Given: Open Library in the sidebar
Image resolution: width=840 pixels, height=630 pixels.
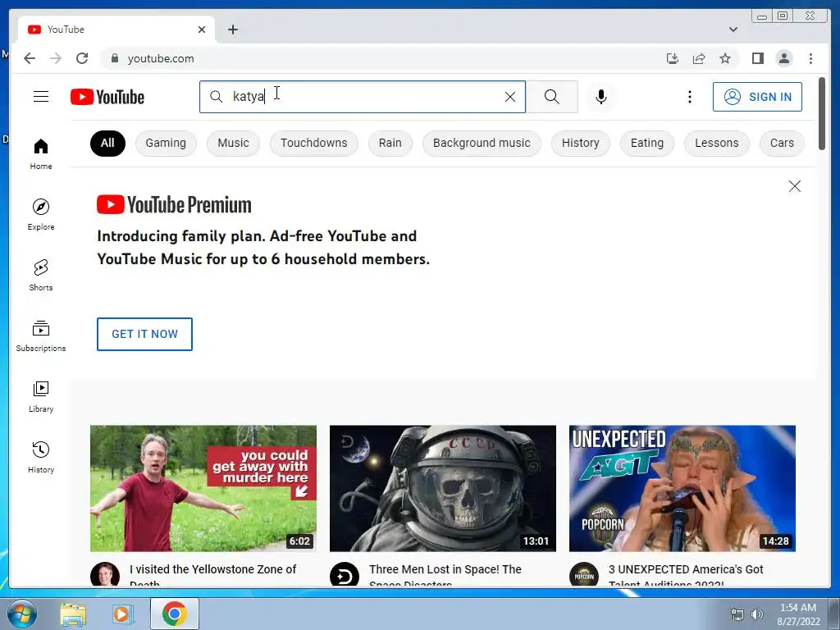Looking at the screenshot, I should [41, 396].
